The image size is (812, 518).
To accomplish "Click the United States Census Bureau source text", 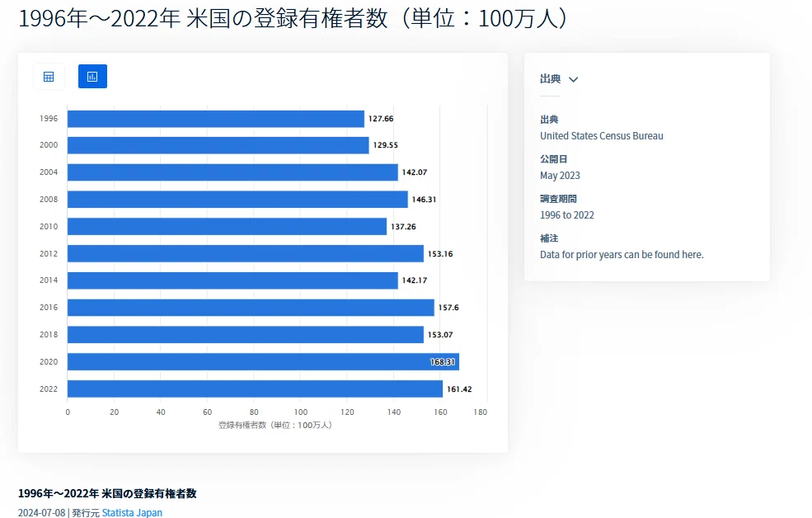I will [x=602, y=136].
